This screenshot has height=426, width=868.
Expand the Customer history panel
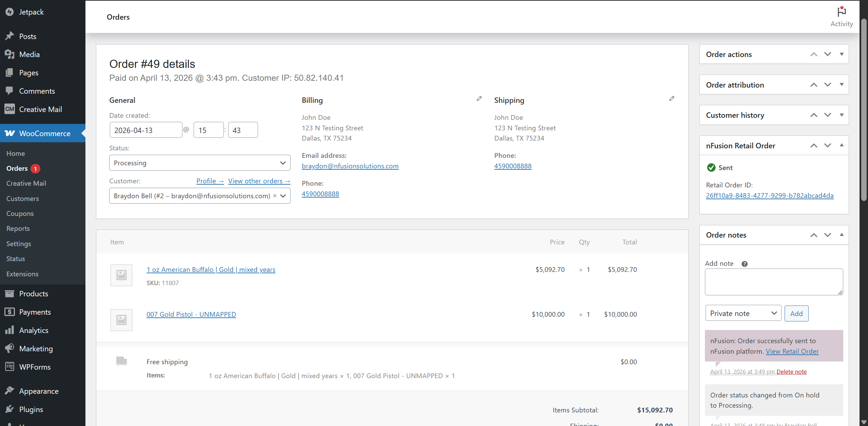coord(842,115)
